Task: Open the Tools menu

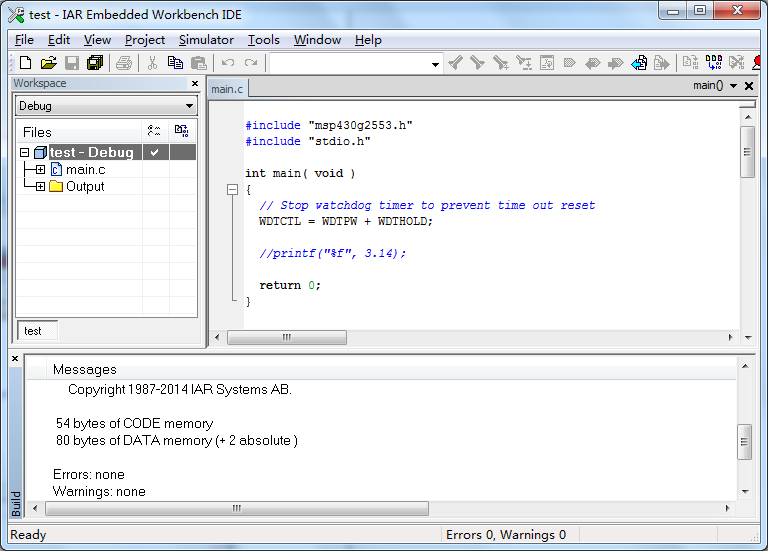Action: click(x=264, y=40)
